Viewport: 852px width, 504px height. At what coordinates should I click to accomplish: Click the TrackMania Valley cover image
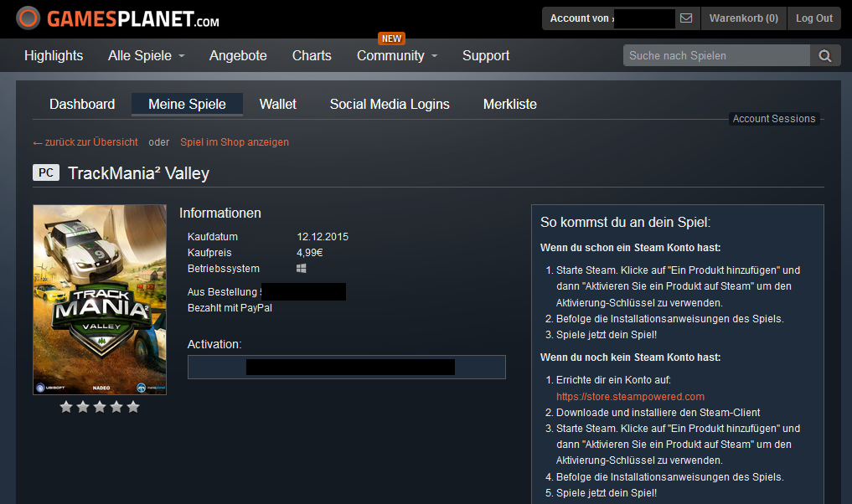100,299
